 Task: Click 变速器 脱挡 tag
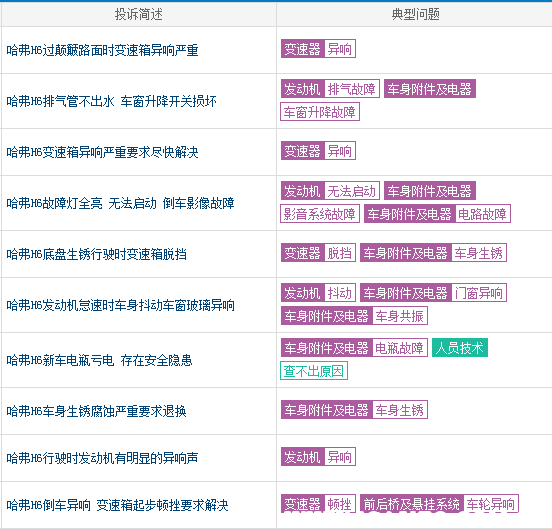coord(318,252)
